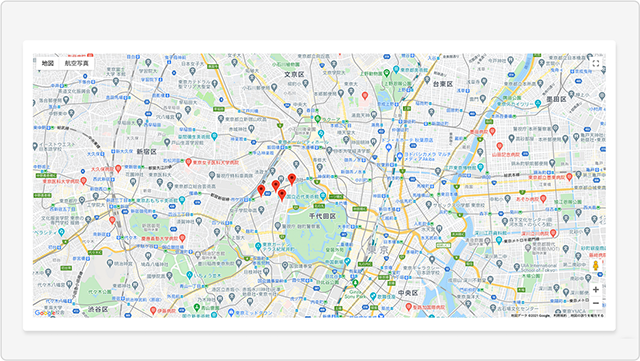Select the leftmost dark red custom marker
Screen dimensions: 640x361
[261, 190]
